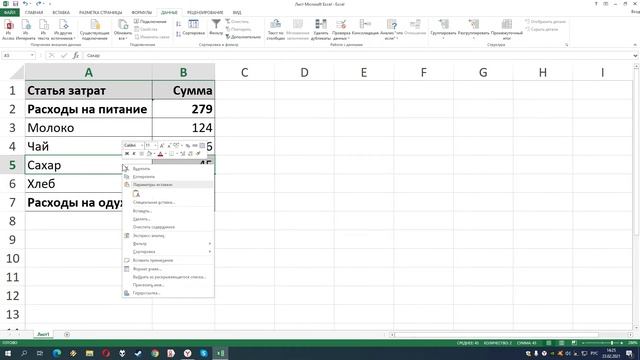Choose Cut (Вырезать) from context menu
The image size is (640, 360).
(x=168, y=169)
